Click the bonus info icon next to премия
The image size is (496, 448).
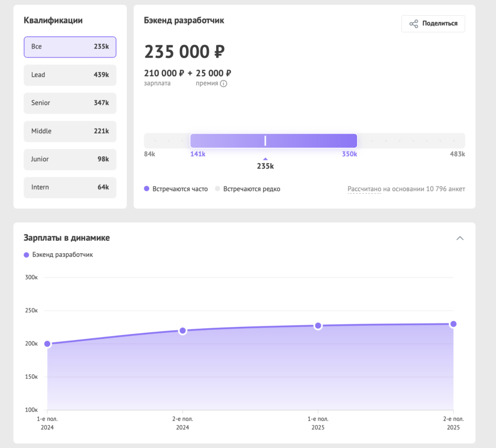tap(223, 84)
